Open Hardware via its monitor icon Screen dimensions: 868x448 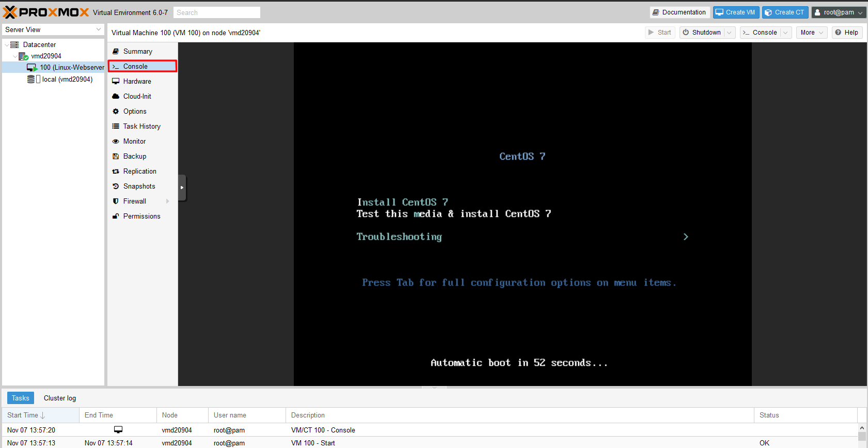pyautogui.click(x=116, y=81)
